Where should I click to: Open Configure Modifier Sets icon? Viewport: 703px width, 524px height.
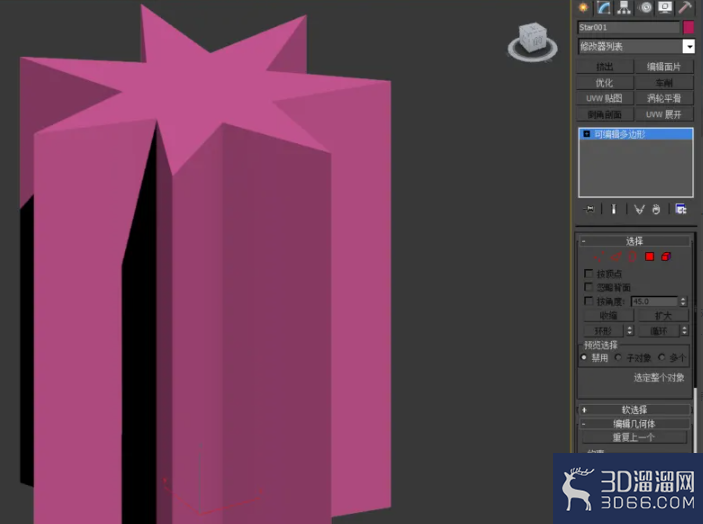681,209
